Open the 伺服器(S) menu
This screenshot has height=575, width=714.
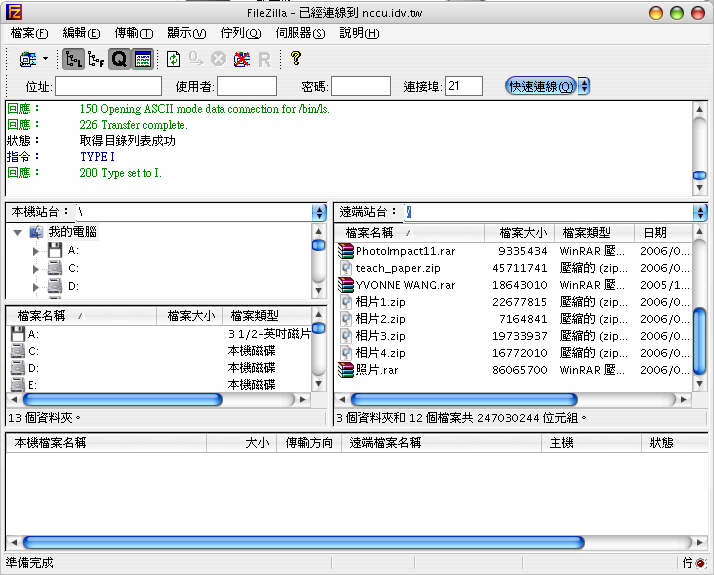(300, 33)
